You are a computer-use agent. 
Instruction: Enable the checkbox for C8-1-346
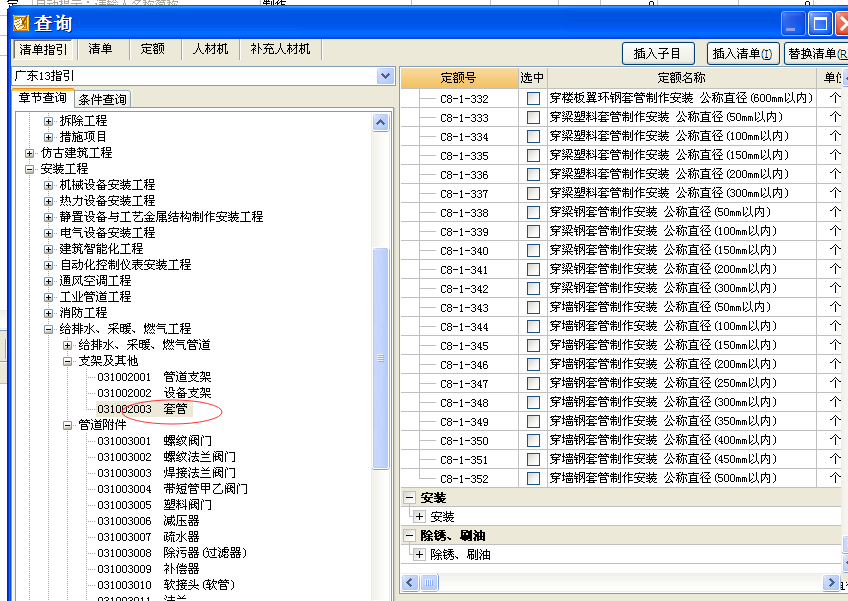(x=533, y=365)
